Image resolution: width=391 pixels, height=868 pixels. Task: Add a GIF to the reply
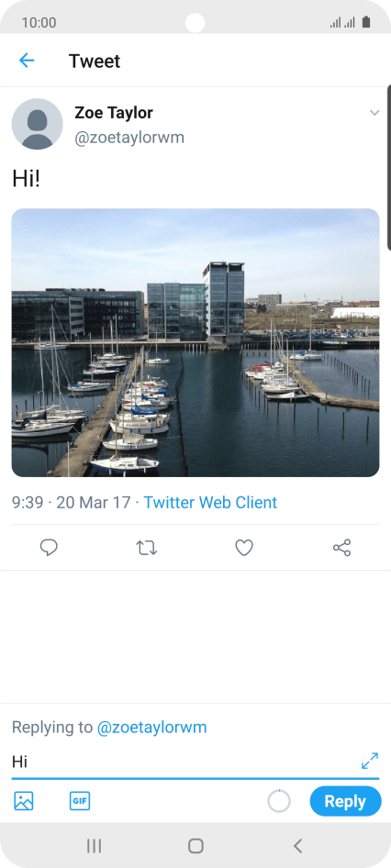[80, 800]
